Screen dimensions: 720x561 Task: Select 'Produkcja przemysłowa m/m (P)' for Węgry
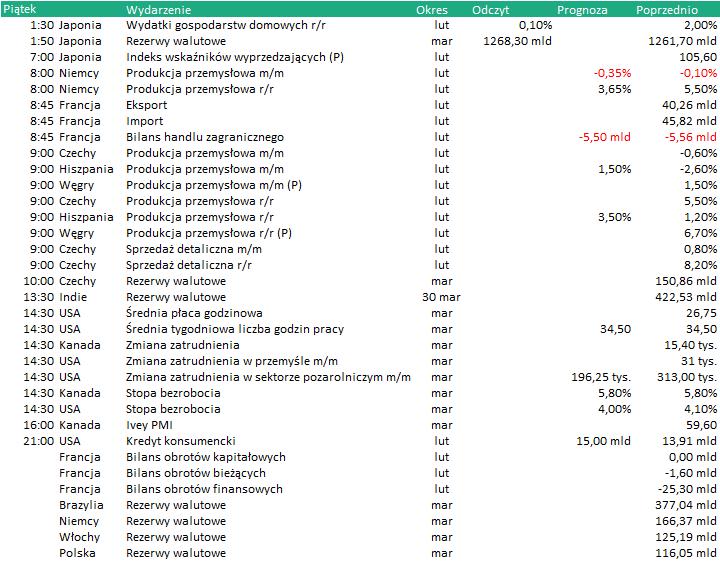pos(214,185)
